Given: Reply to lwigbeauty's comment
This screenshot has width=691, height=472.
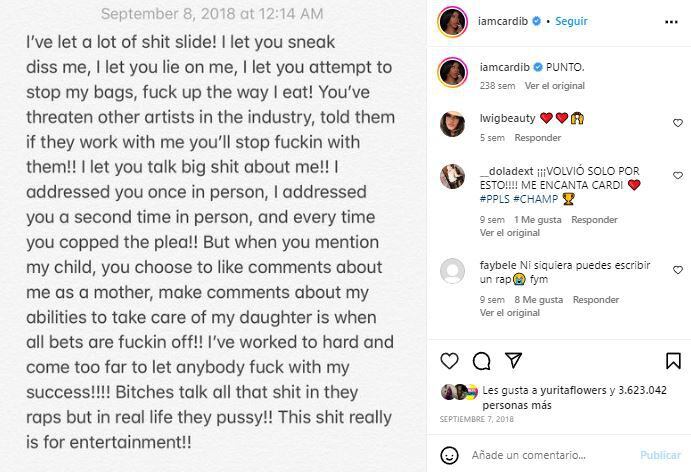Looking at the screenshot, I should point(537,138).
